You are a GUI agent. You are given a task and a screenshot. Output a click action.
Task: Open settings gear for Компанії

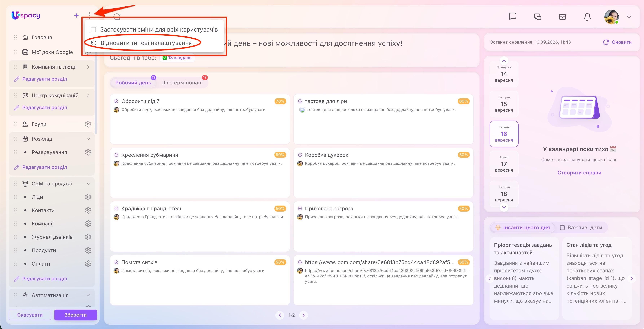tap(88, 224)
